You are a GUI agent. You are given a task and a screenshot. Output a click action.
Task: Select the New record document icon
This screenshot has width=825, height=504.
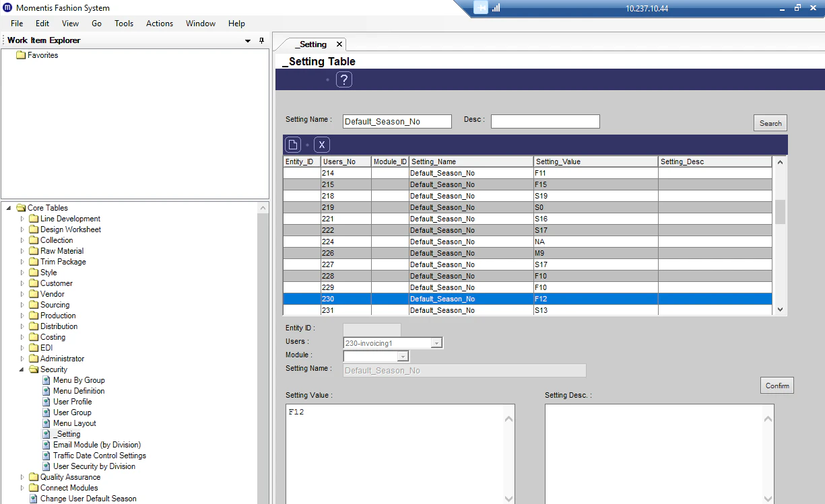[x=292, y=144]
